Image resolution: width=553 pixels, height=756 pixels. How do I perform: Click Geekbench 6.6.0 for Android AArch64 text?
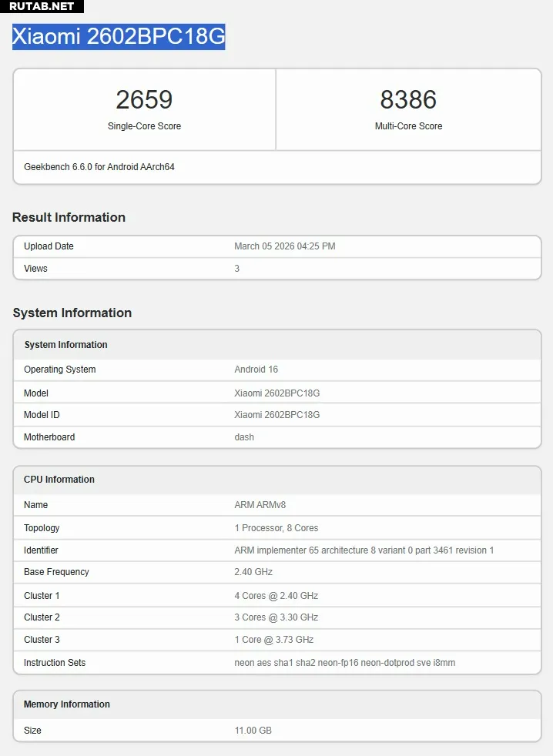pos(99,166)
